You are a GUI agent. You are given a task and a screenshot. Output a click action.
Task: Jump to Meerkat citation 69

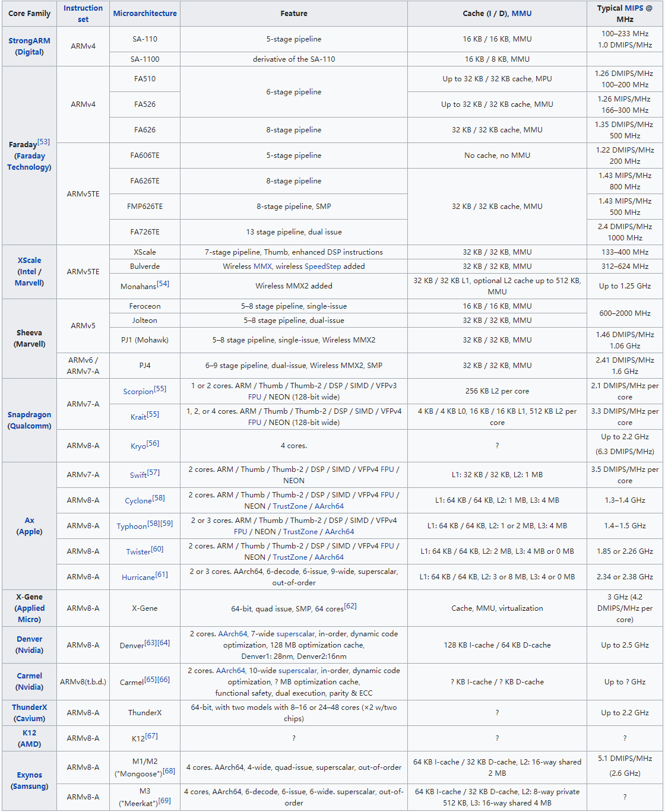click(164, 801)
